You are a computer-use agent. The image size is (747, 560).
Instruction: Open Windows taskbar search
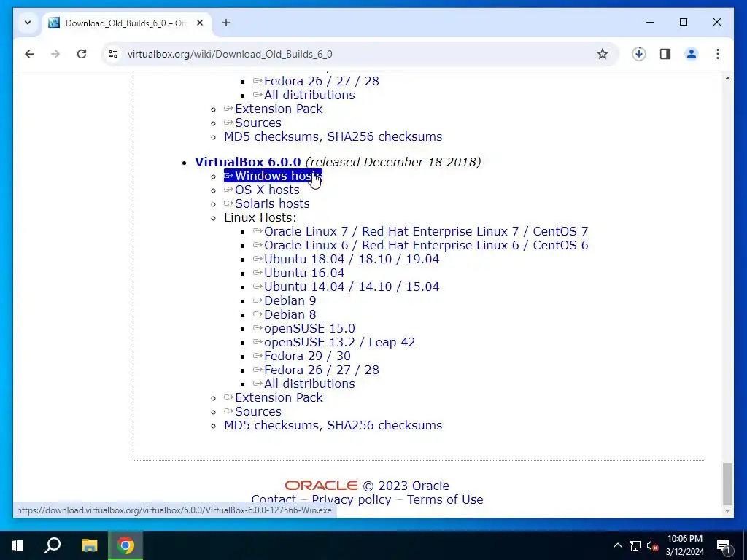53,545
